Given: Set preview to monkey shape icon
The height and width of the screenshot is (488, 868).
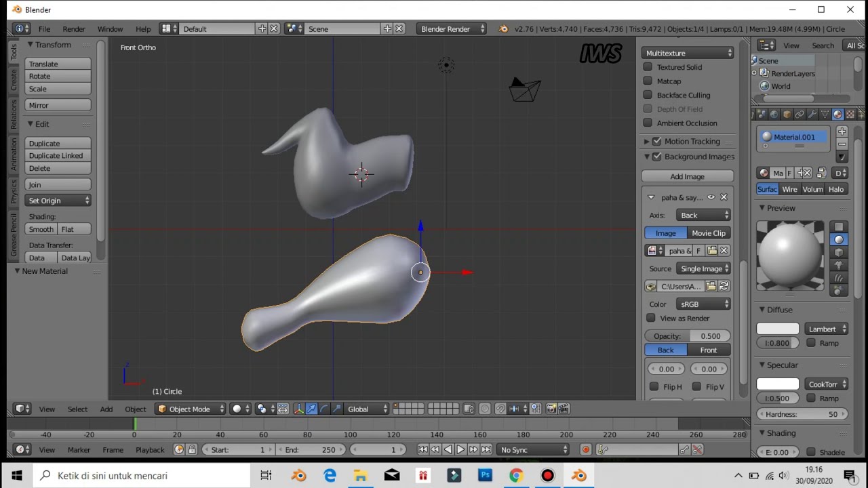Looking at the screenshot, I should (839, 265).
